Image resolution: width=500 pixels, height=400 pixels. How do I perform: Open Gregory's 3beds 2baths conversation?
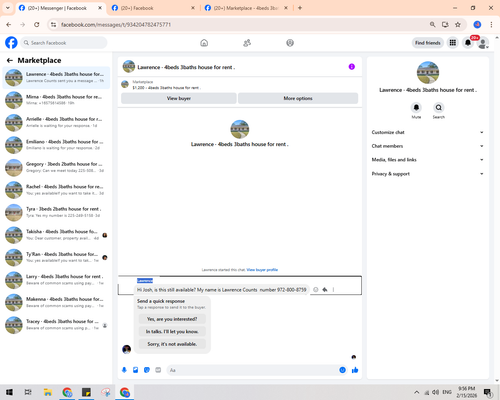pyautogui.click(x=56, y=167)
